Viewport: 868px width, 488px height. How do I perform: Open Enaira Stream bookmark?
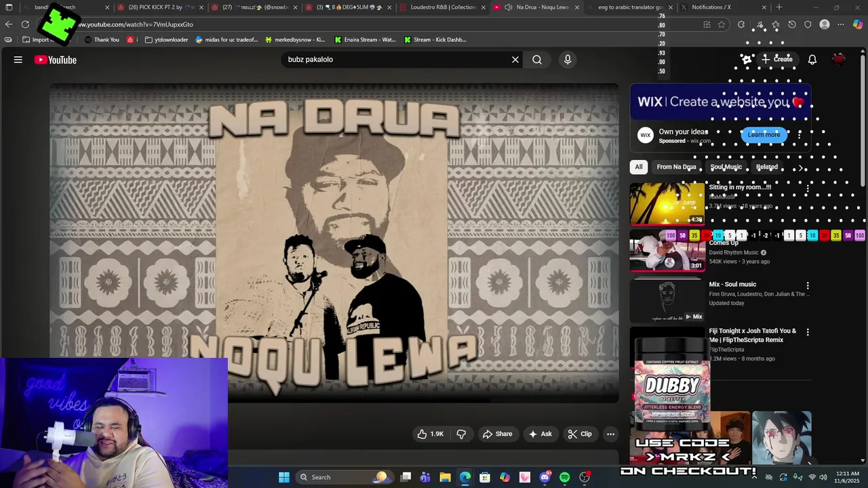(365, 39)
